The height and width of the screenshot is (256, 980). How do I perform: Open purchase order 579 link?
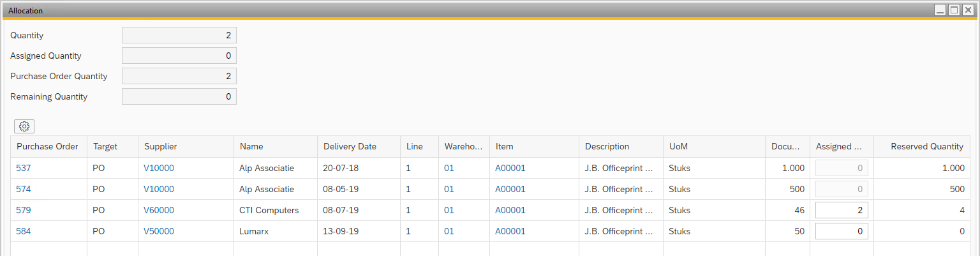24,210
